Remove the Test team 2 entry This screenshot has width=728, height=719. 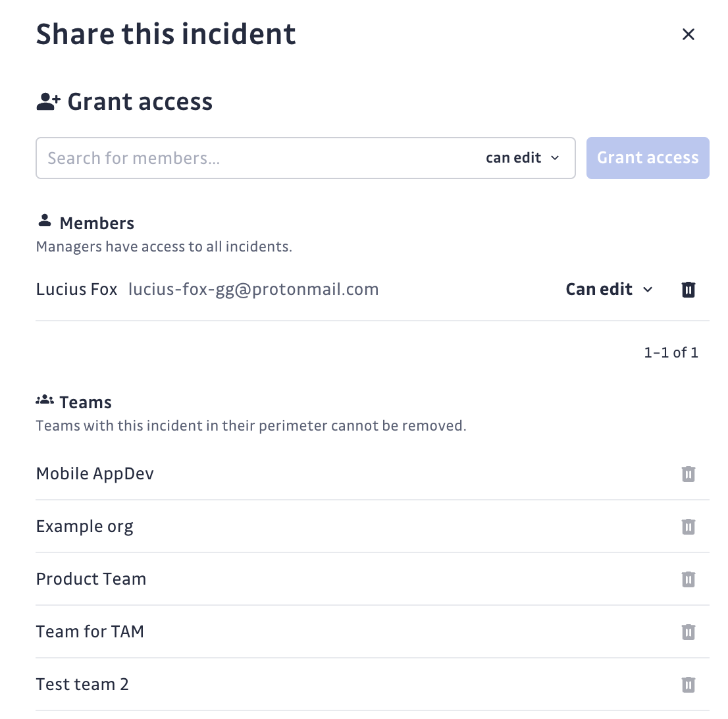(689, 685)
